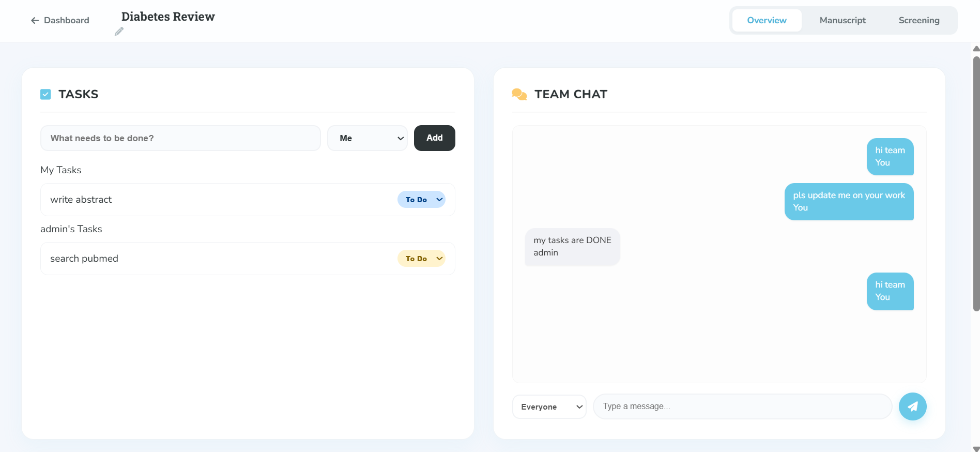Click the 'Type a message' input box

coord(742,406)
